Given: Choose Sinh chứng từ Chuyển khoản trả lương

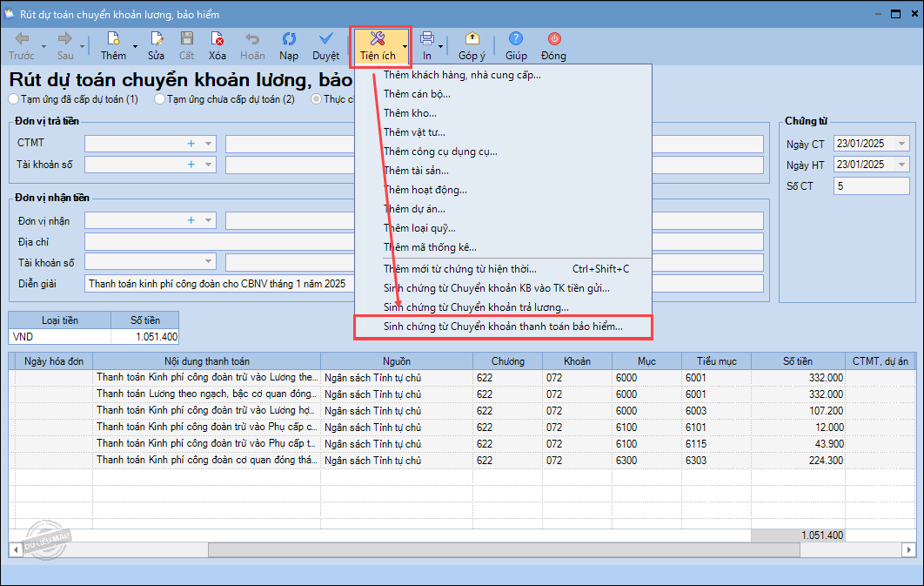Looking at the screenshot, I should [503, 307].
